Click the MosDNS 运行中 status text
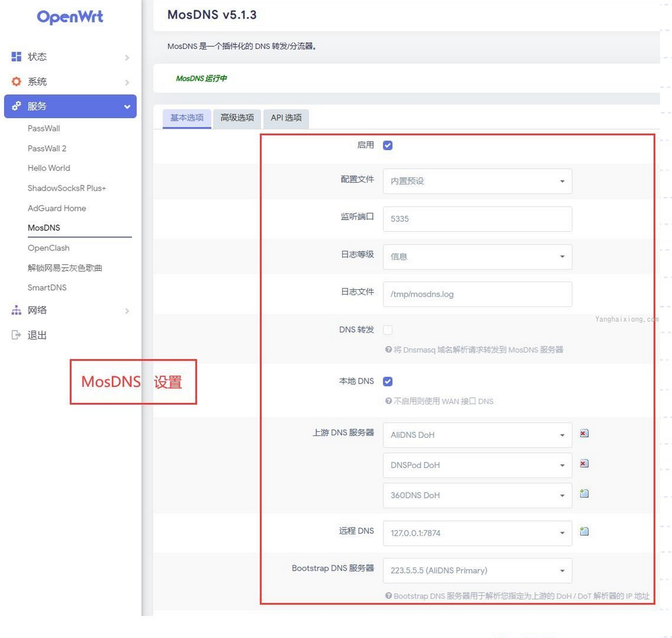This screenshot has width=672, height=638. tap(202, 79)
